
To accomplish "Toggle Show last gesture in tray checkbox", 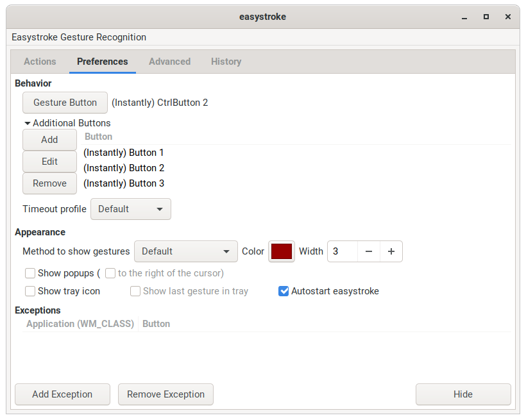I will (x=135, y=291).
